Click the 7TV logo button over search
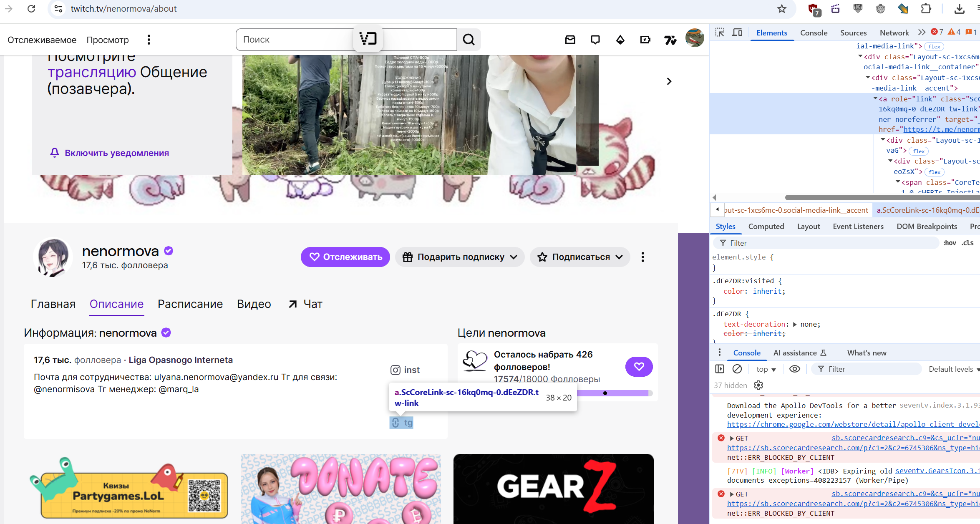 (368, 39)
